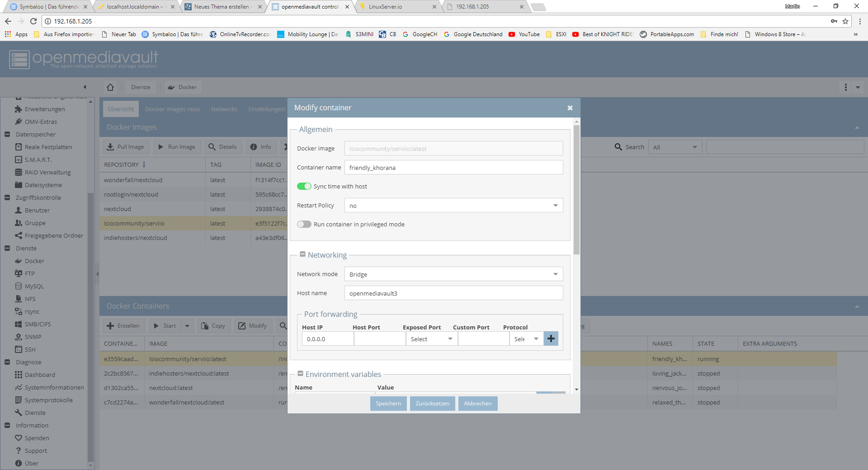Screen dimensions: 868x470
Task: Go to openmediavault home icon
Action: pos(110,87)
